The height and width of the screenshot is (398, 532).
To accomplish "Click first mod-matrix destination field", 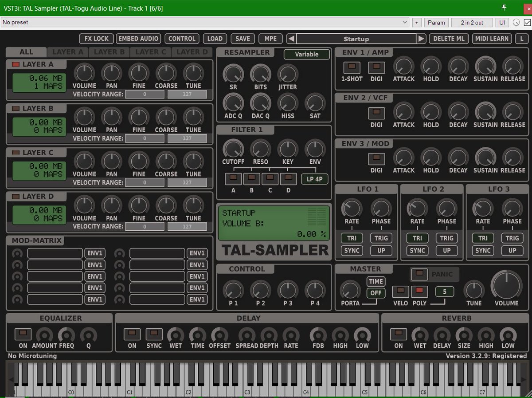I will (x=55, y=253).
